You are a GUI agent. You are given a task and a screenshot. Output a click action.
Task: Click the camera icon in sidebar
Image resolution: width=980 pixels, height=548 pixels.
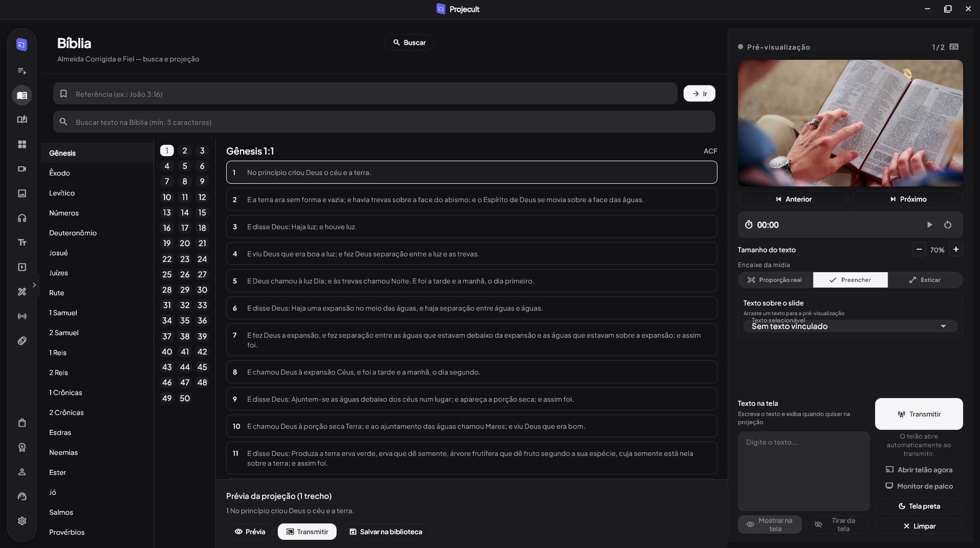tap(22, 169)
